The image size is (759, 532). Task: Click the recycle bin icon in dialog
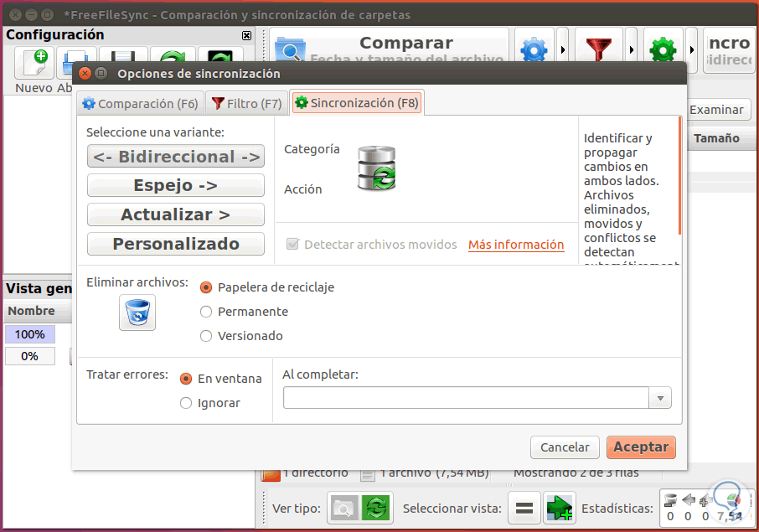(x=137, y=312)
